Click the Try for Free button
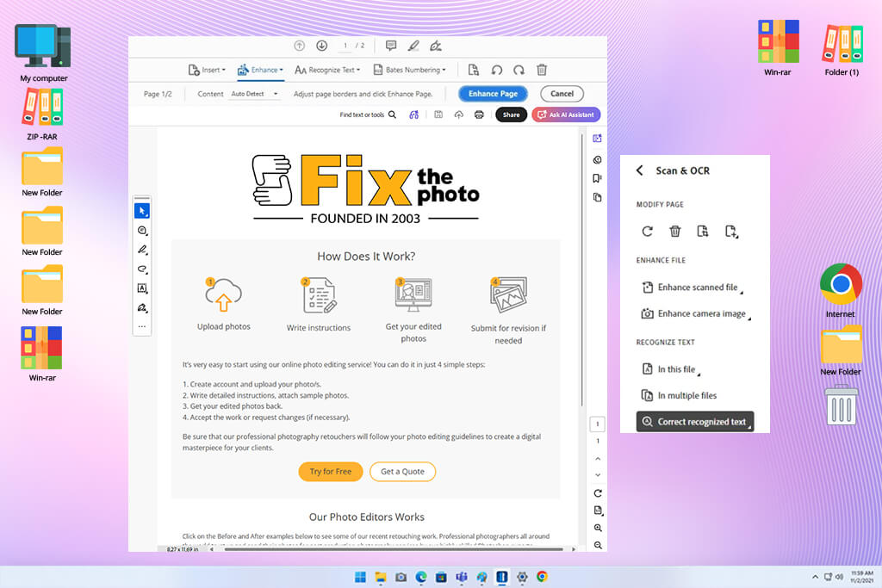The width and height of the screenshot is (882, 588). pyautogui.click(x=331, y=472)
